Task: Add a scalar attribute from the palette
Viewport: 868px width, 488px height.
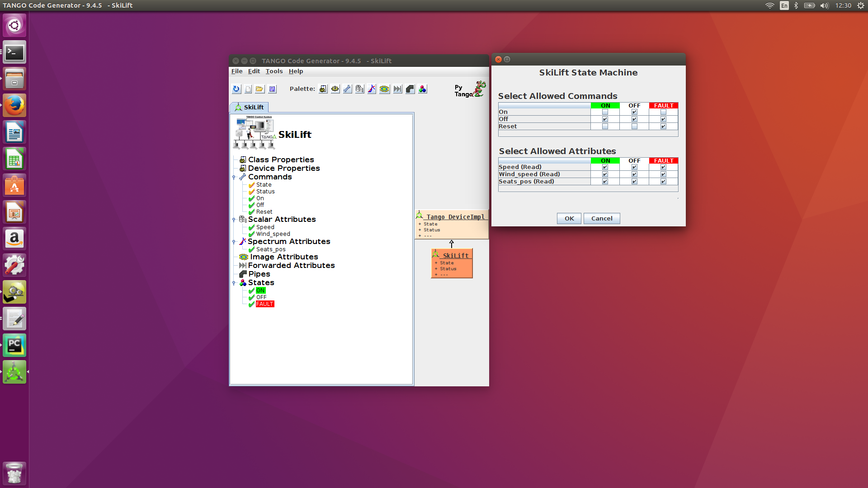Action: coord(359,89)
